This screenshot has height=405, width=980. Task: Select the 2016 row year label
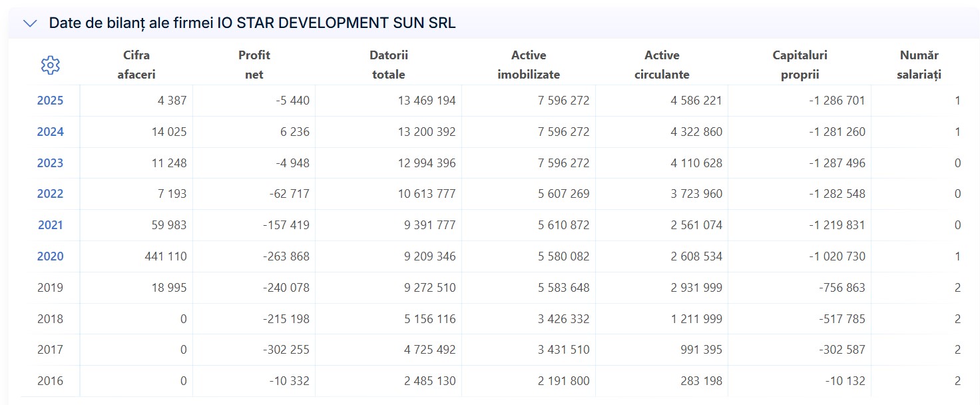click(x=51, y=381)
